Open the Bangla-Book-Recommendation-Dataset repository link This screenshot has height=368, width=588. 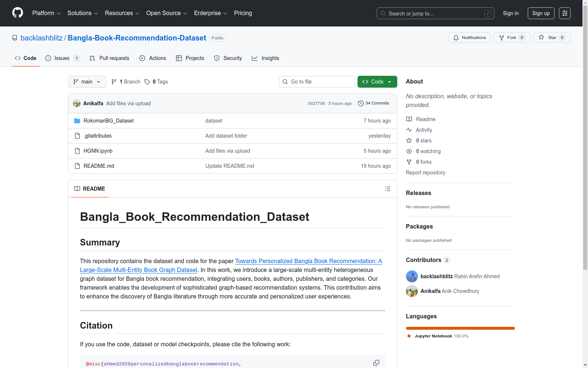coord(137,38)
